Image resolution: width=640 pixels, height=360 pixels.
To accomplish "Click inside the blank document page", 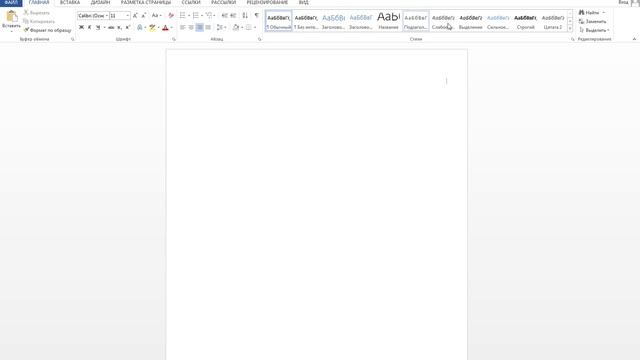I will coord(316,204).
